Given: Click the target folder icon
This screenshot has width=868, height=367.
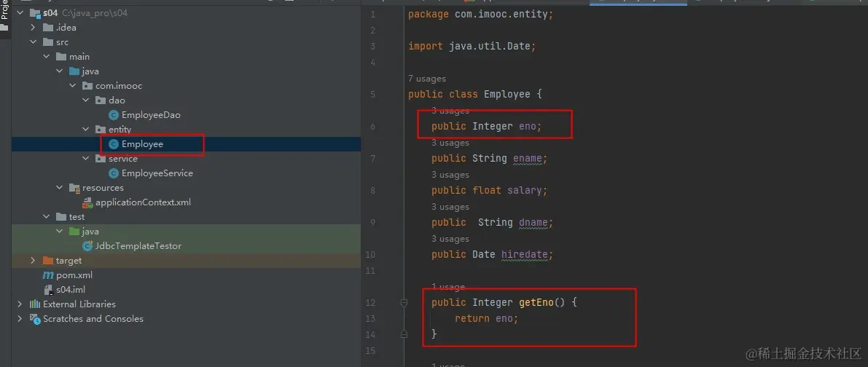Looking at the screenshot, I should click(x=47, y=261).
